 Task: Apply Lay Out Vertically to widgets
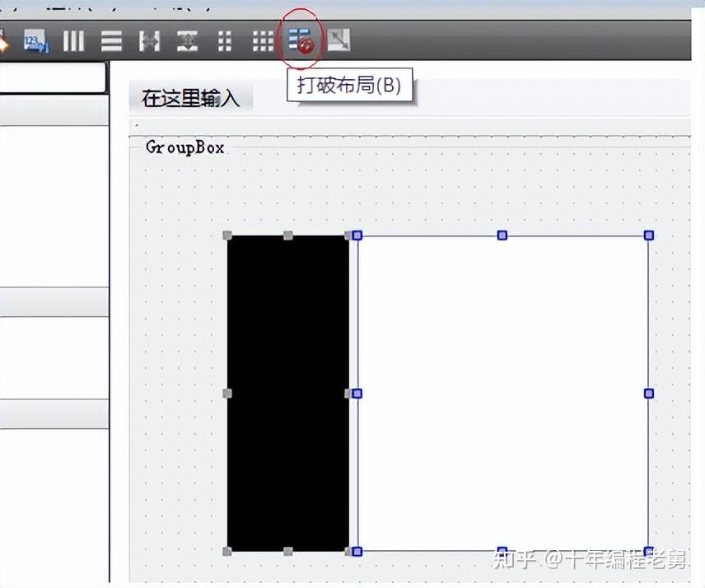[x=111, y=41]
